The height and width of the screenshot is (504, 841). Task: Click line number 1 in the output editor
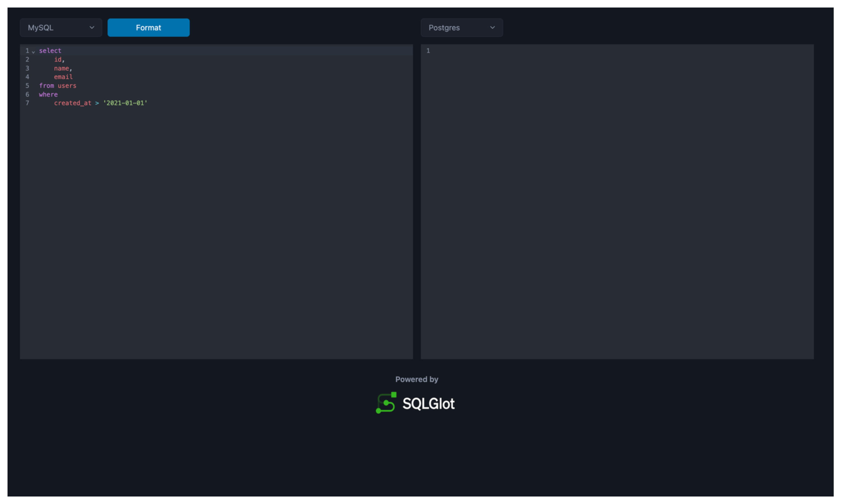point(428,51)
